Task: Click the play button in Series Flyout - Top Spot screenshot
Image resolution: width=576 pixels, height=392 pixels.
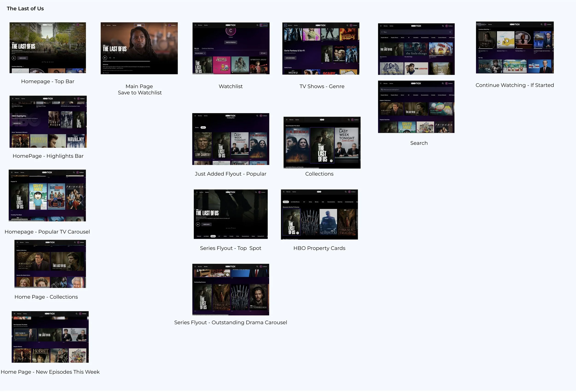Action: [x=198, y=225]
